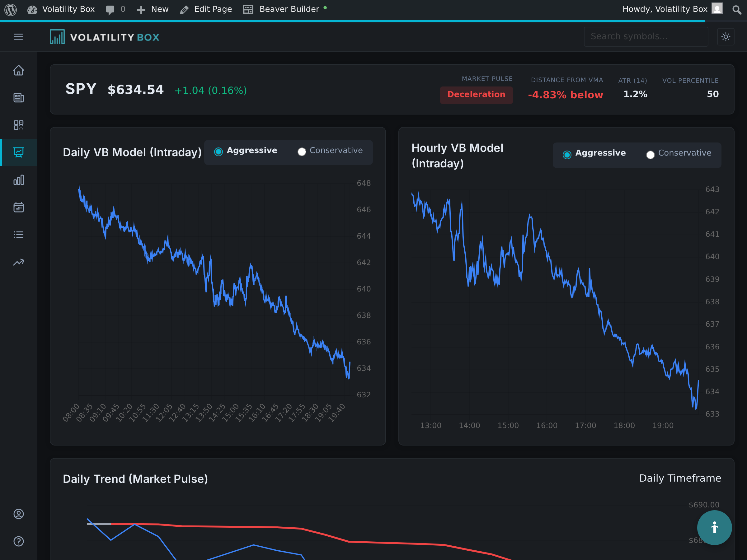Toggle the hamburger sidebar menu
The height and width of the screenshot is (560, 747).
19,36
